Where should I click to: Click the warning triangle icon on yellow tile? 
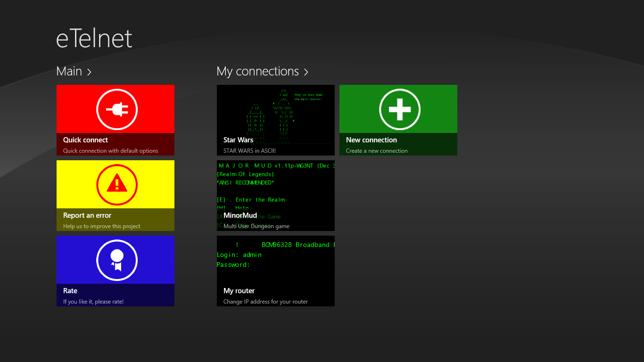point(117,185)
